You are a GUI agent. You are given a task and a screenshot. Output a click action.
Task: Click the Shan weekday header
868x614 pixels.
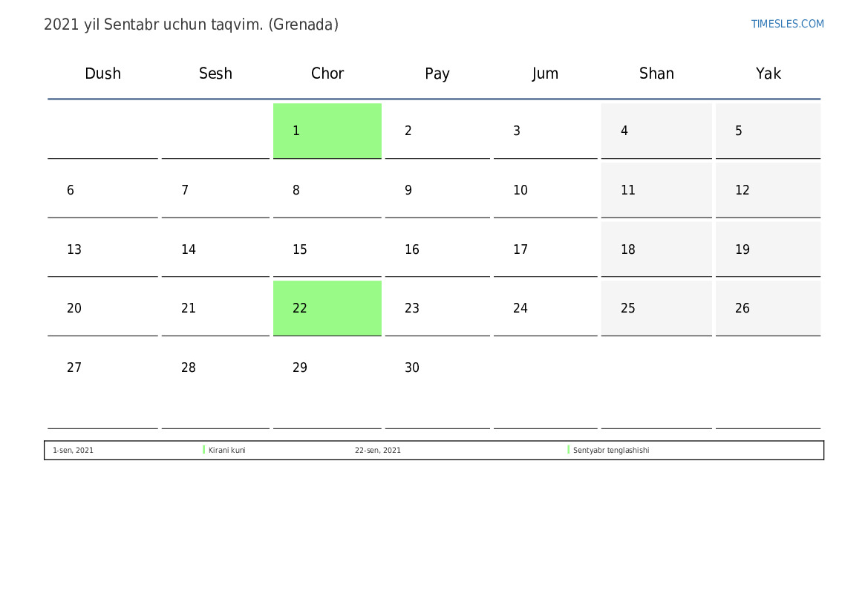coord(656,74)
